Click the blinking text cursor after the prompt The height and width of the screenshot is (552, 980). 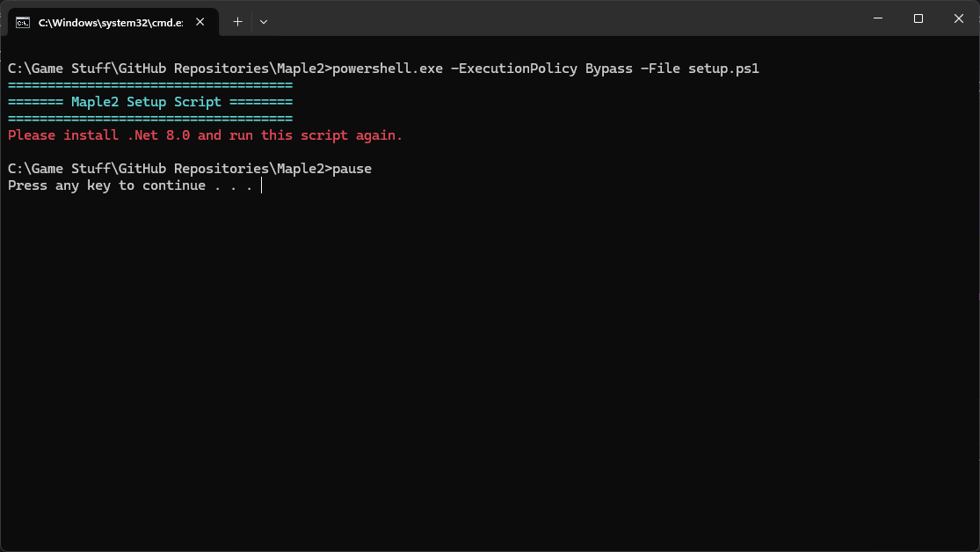262,185
